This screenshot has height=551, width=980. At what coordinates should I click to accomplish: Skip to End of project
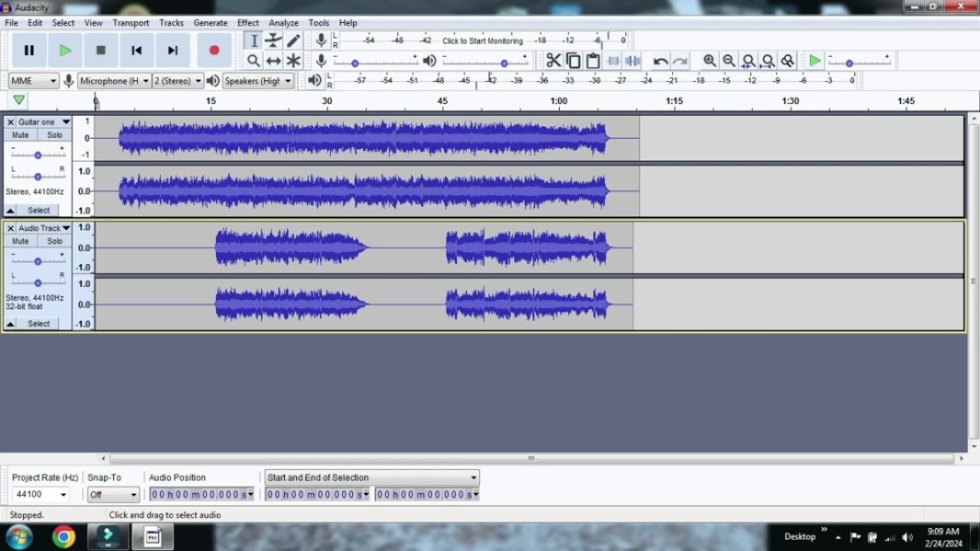tap(172, 51)
